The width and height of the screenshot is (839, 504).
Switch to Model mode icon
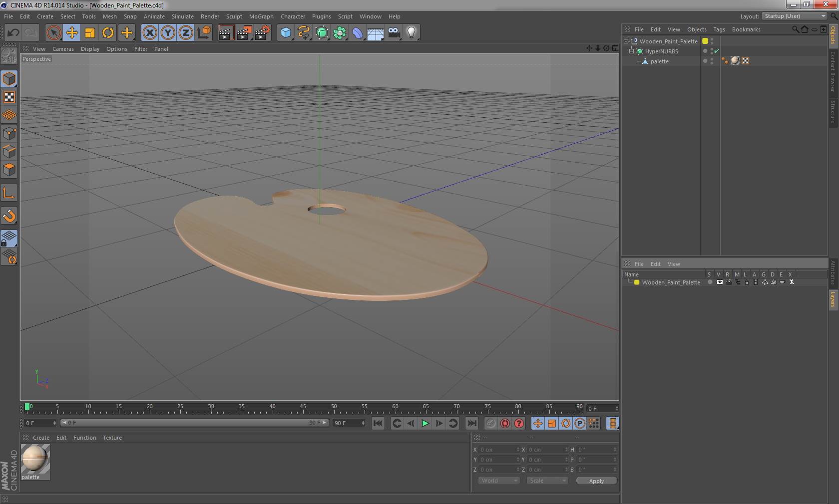pyautogui.click(x=9, y=79)
